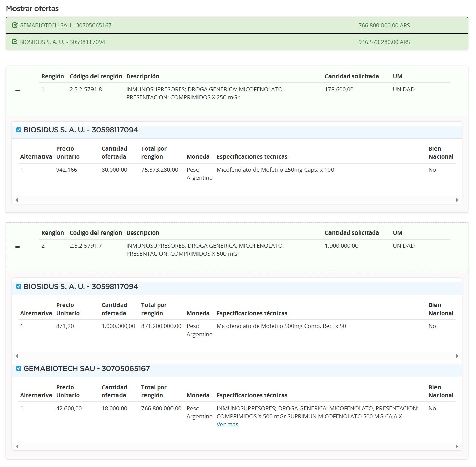This screenshot has height=467, width=476.
Task: Toggle the GEMABIOTECH SAU checkbox under renglón 2
Action: coord(19,369)
